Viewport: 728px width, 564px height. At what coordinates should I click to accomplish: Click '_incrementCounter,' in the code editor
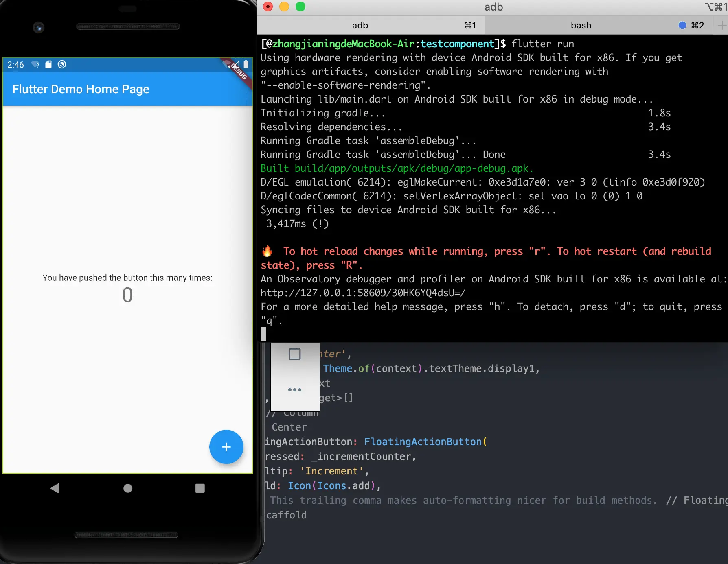364,457
